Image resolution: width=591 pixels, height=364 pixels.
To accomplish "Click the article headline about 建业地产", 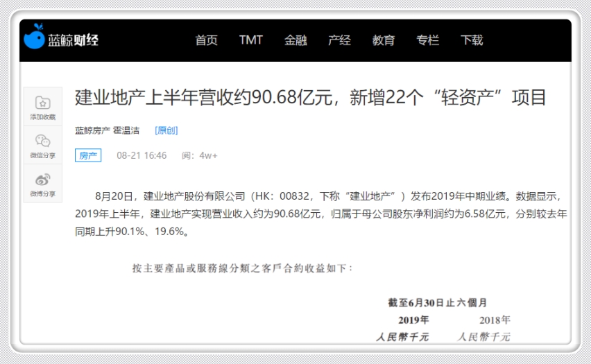I will pyautogui.click(x=310, y=97).
